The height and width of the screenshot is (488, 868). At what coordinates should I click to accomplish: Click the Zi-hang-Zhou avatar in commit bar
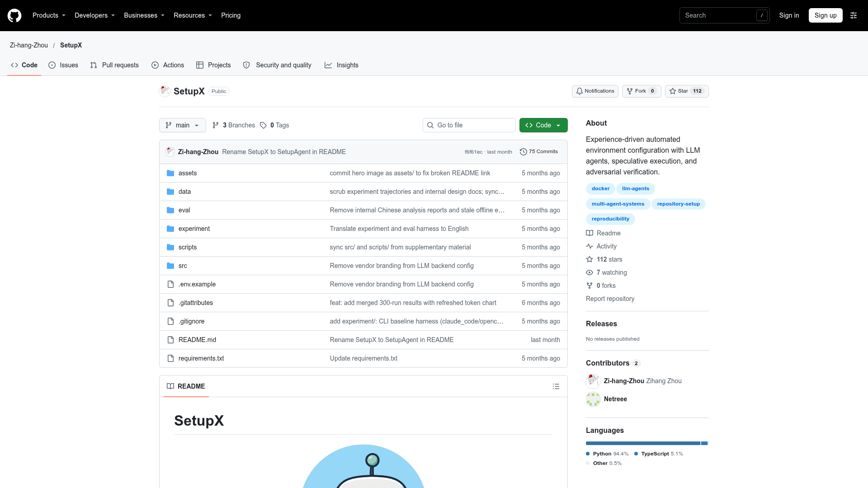(x=170, y=152)
